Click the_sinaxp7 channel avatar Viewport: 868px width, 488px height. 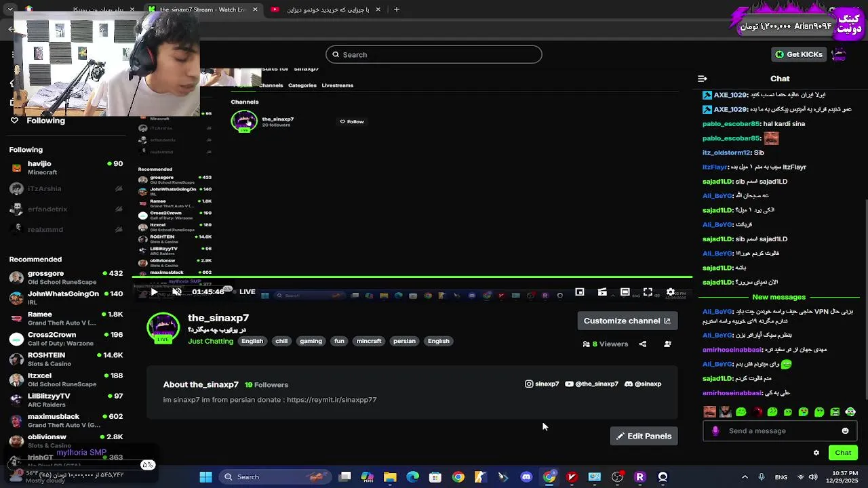(x=163, y=328)
